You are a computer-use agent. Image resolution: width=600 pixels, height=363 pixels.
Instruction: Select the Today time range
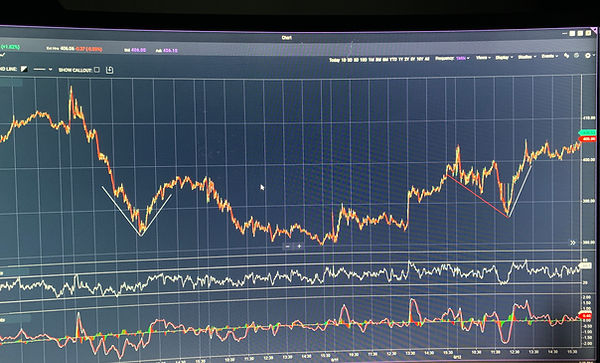pos(334,60)
